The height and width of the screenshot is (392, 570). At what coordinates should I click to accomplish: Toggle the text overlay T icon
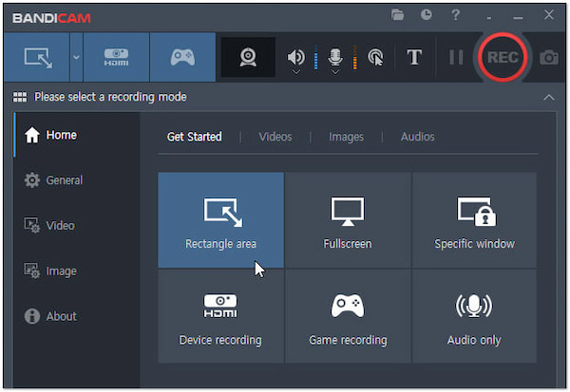point(414,57)
